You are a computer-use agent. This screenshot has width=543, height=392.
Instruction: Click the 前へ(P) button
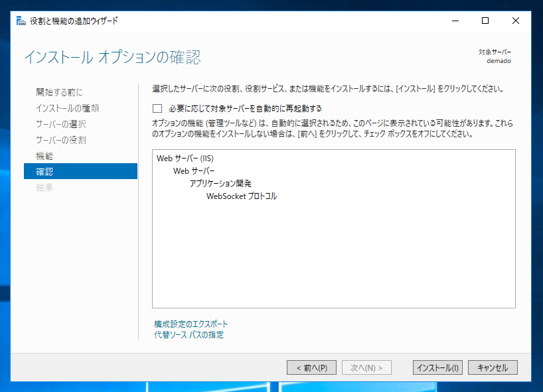tap(311, 367)
